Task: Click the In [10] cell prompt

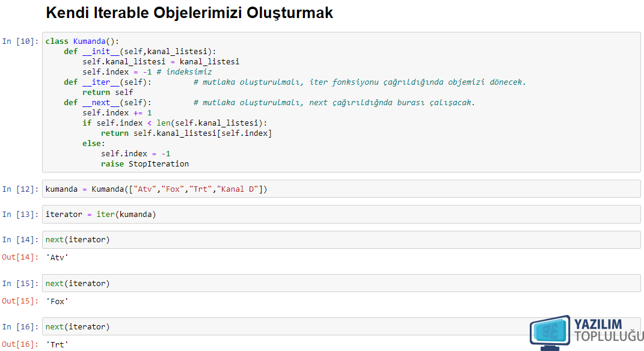Action: 20,41
